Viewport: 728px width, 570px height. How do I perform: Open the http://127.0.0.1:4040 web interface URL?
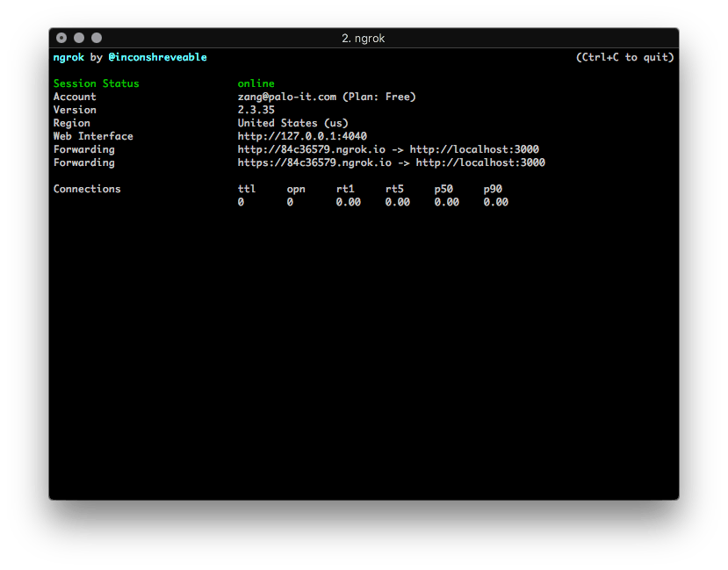302,136
